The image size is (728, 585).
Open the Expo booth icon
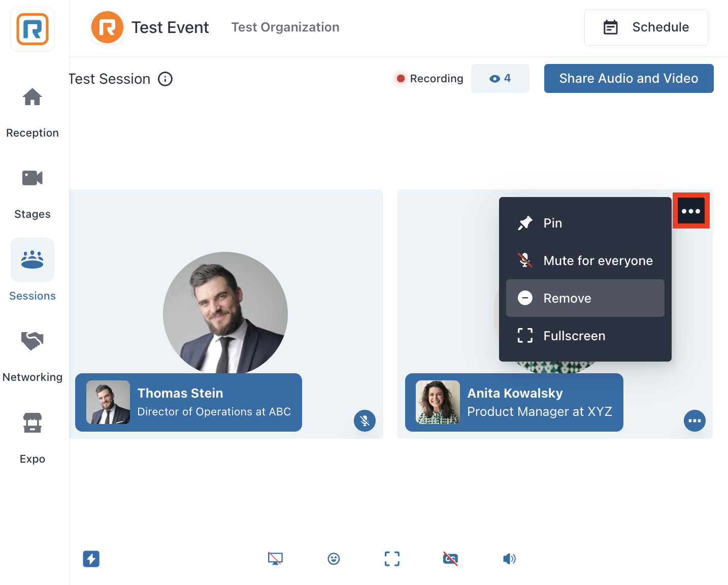(32, 422)
